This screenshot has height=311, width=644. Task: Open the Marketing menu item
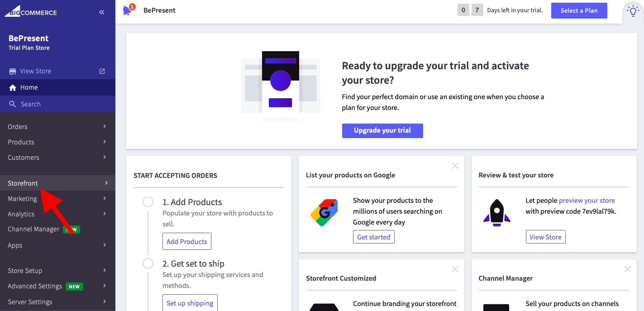coord(23,199)
